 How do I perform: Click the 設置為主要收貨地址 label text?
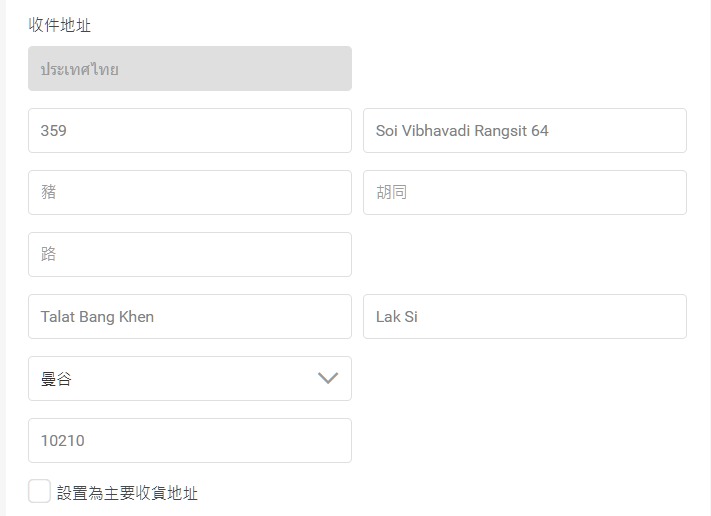click(x=127, y=493)
